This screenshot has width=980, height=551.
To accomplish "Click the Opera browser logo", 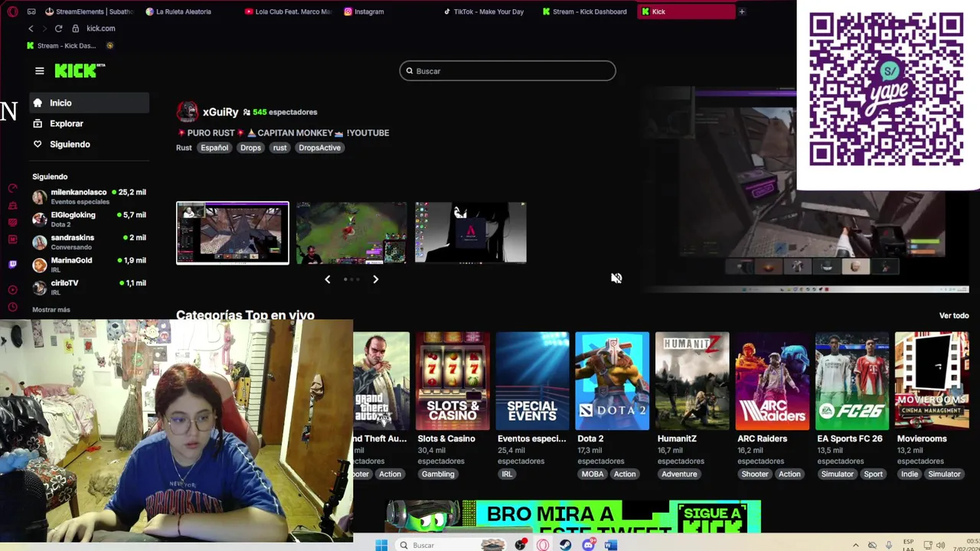I will coord(12,11).
